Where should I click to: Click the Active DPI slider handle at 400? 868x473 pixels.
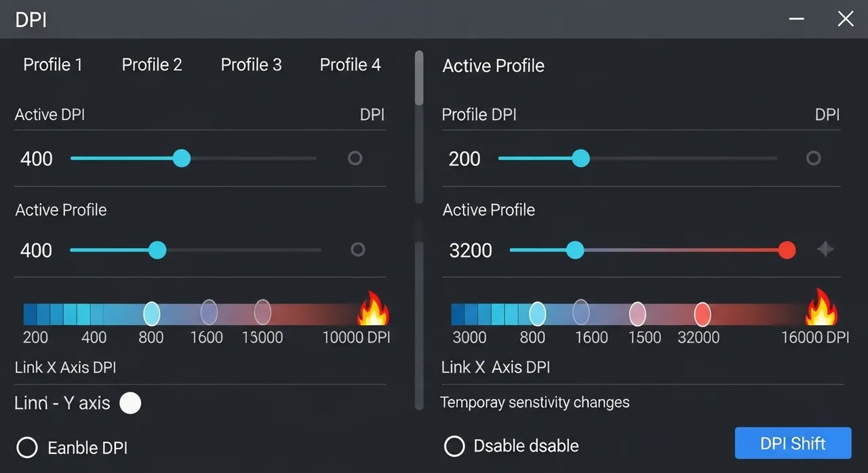pyautogui.click(x=181, y=159)
